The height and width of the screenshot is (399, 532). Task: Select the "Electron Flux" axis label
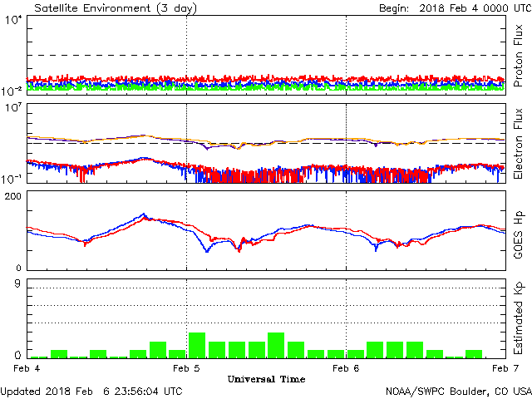point(518,144)
